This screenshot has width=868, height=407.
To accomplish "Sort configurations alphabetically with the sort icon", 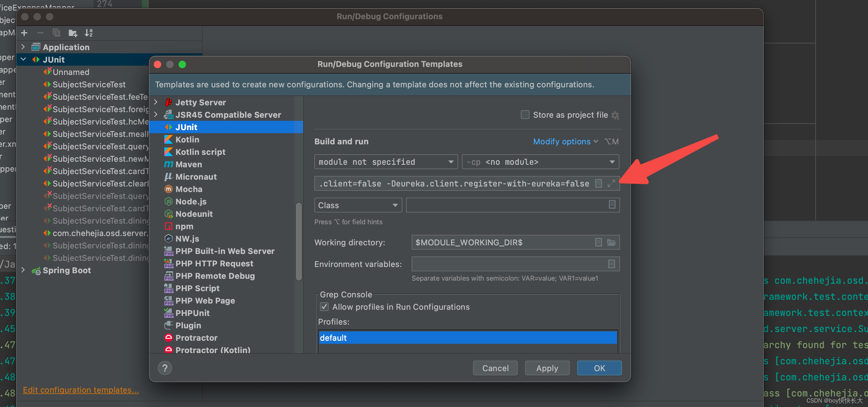I will pos(89,33).
